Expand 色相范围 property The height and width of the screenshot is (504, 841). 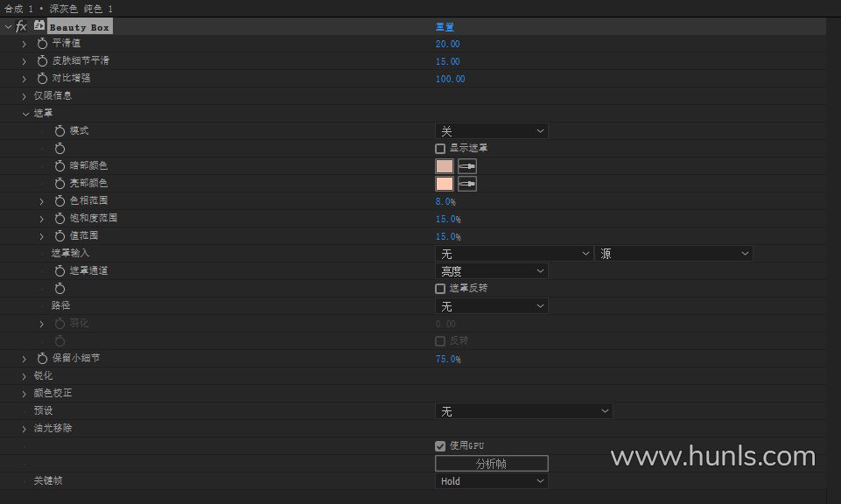(x=42, y=201)
